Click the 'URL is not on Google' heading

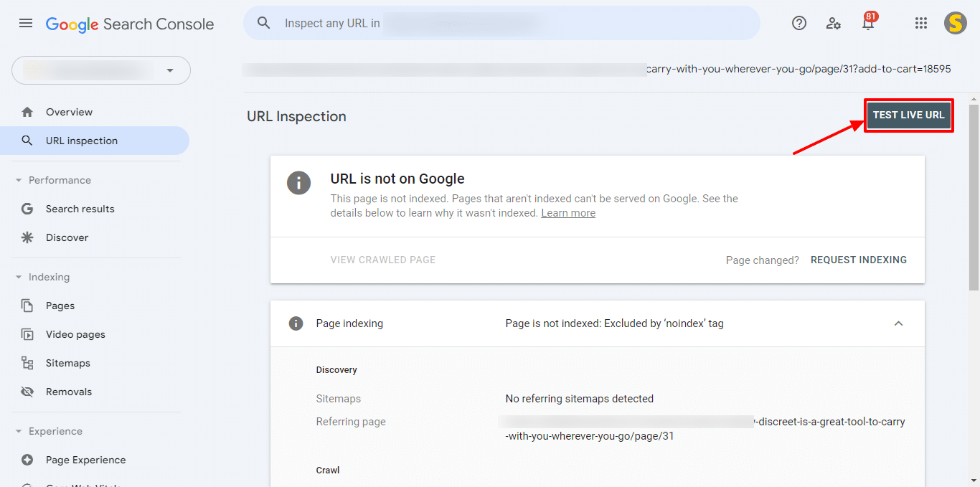click(397, 179)
